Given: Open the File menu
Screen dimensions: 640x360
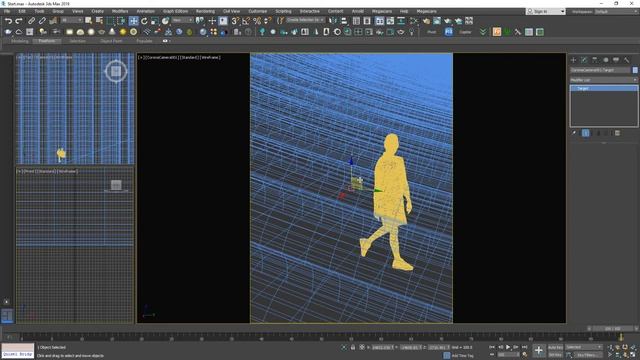Looking at the screenshot, I should pos(7,11).
